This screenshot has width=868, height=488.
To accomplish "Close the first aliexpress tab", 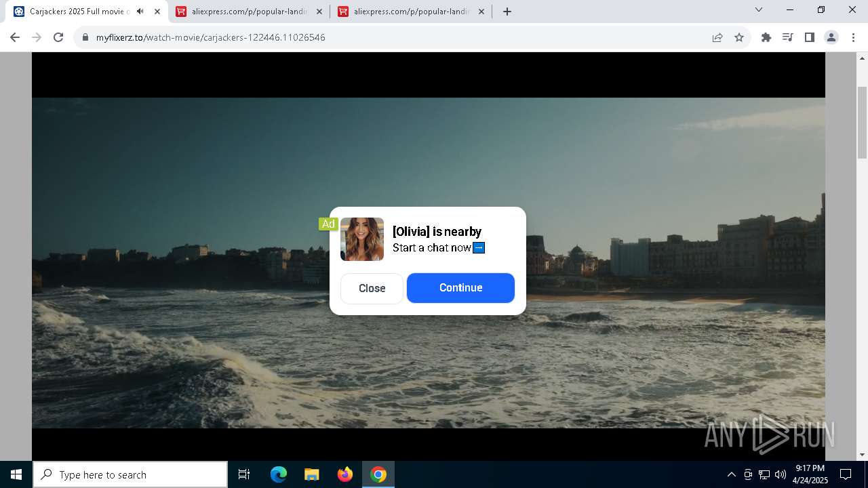I will pos(319,12).
